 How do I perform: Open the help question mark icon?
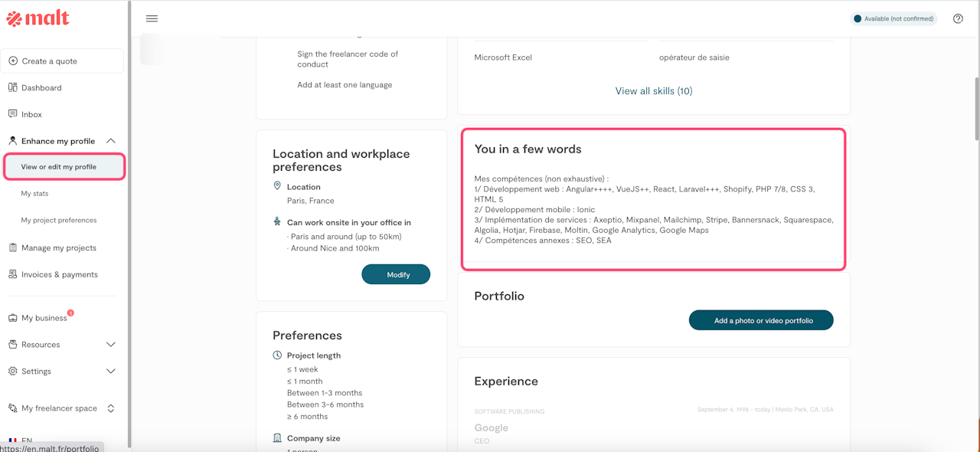pos(958,19)
